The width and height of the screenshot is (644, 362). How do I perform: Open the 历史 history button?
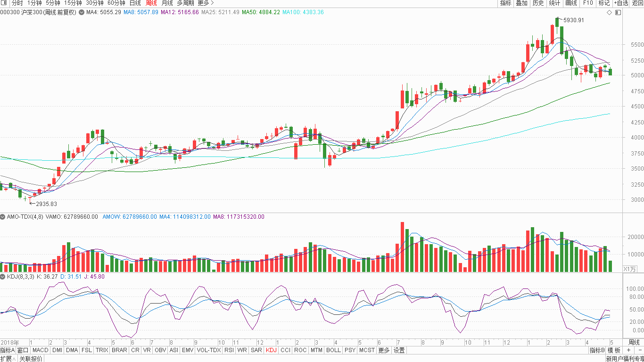point(538,3)
